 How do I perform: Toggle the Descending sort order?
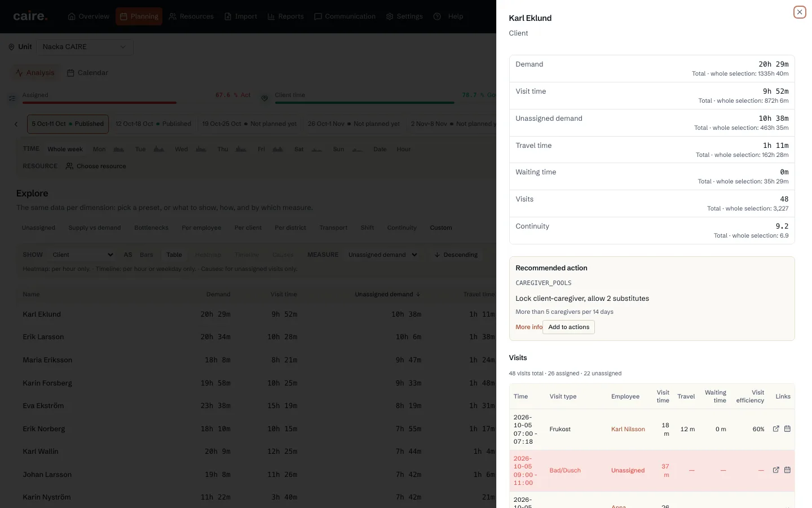pyautogui.click(x=456, y=255)
